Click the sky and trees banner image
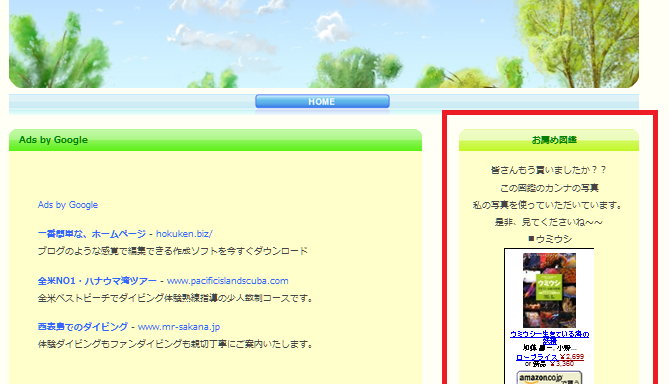Screen dimensions: 669x384 324,44
